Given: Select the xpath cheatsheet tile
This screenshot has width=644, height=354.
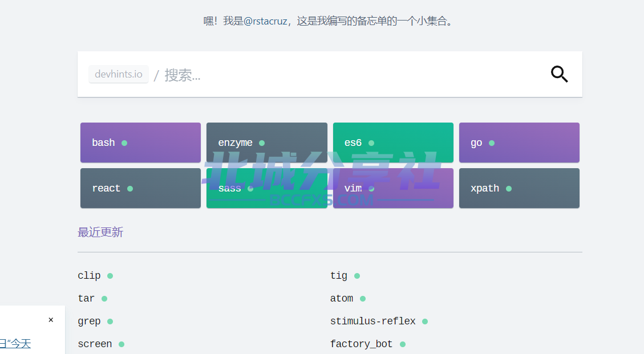Looking at the screenshot, I should click(519, 188).
